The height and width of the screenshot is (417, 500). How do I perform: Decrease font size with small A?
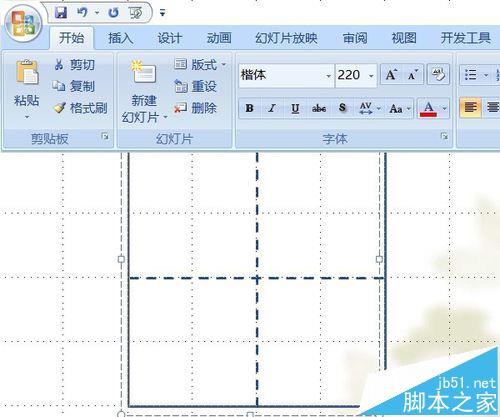[x=413, y=75]
